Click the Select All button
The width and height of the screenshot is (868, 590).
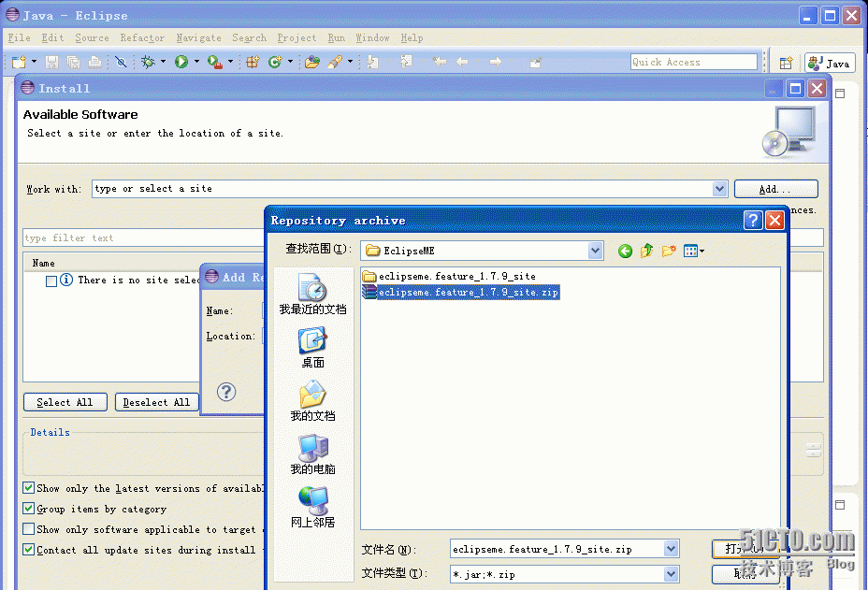pos(65,402)
